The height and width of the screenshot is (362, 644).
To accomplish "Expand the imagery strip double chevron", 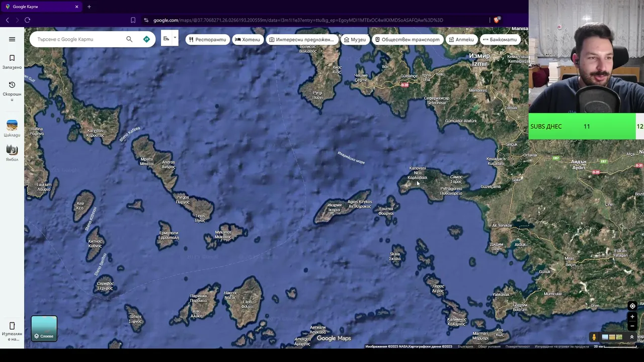I will point(632,337).
